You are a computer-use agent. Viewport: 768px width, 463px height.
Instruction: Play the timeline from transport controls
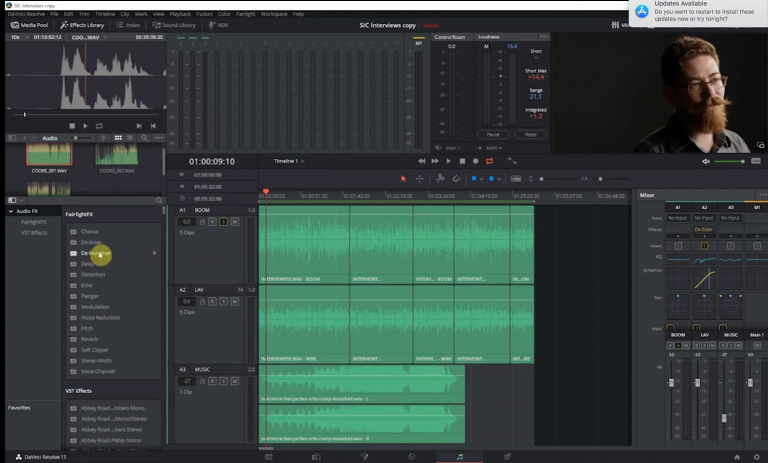[x=448, y=161]
